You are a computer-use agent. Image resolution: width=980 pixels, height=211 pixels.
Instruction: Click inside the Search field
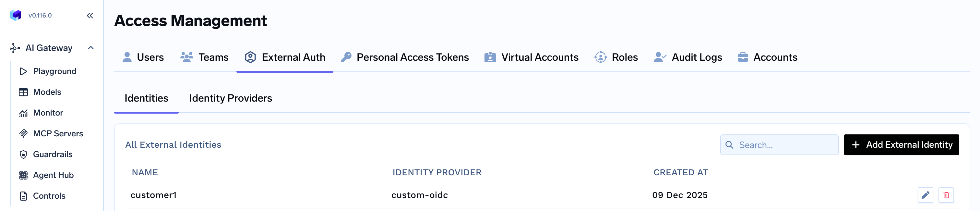[x=784, y=145]
